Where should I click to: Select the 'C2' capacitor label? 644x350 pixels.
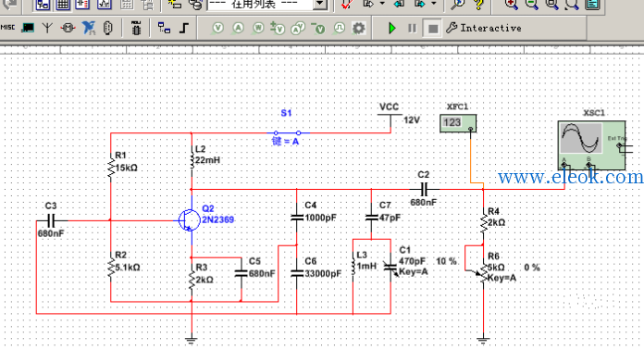coord(424,175)
